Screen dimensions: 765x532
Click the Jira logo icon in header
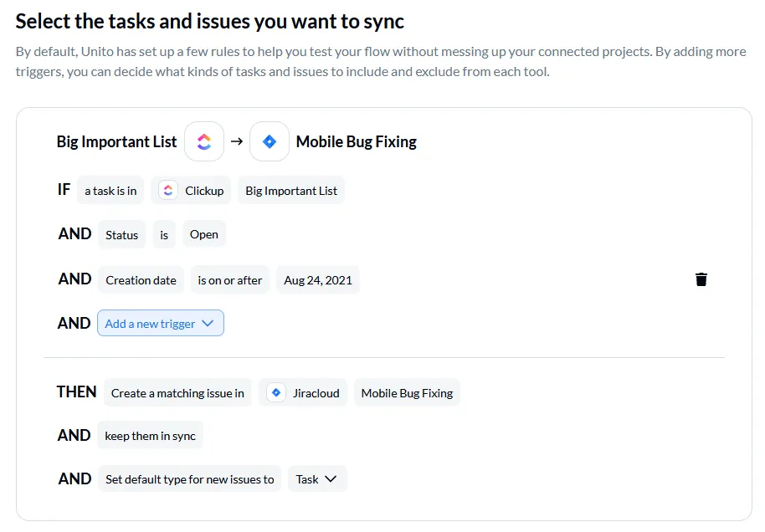[x=270, y=141]
